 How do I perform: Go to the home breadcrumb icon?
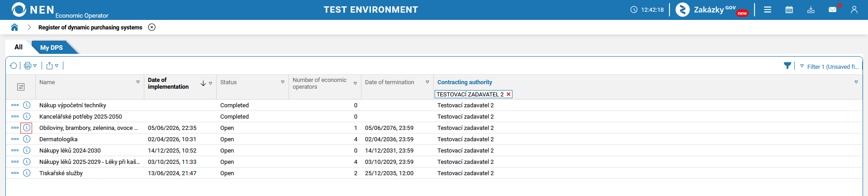(x=14, y=27)
